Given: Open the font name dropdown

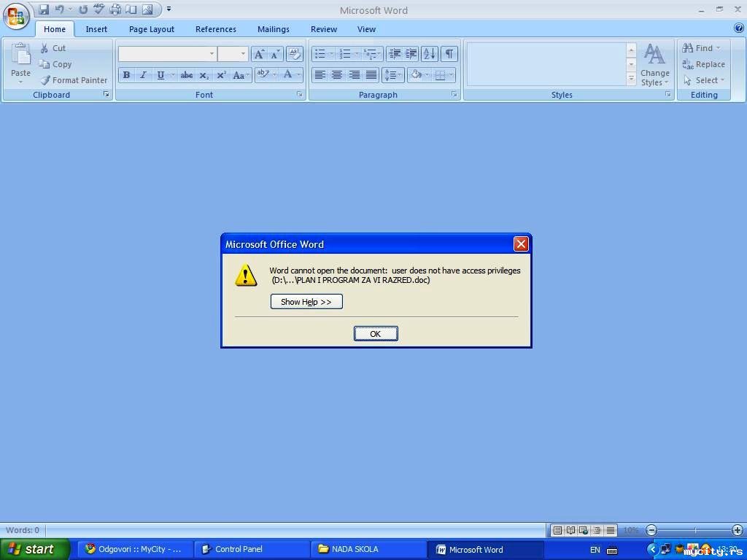Looking at the screenshot, I should point(212,54).
